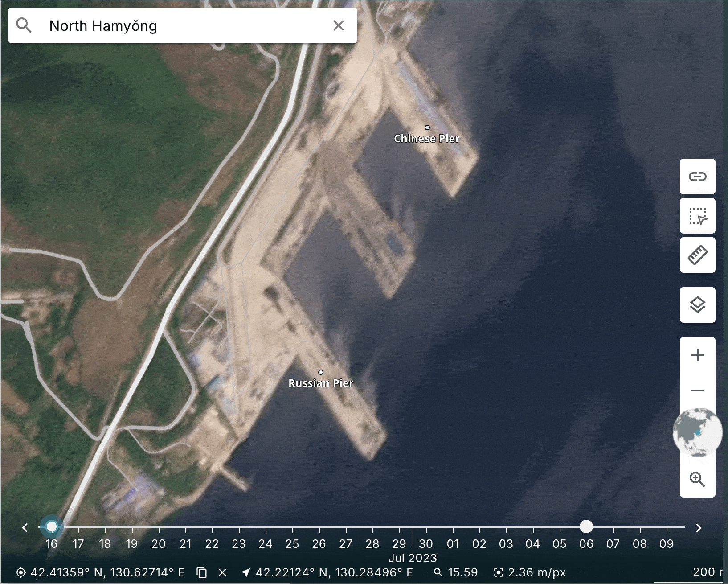This screenshot has height=584, width=728.
Task: Step the timeline forward with the right arrow
Action: click(x=699, y=528)
